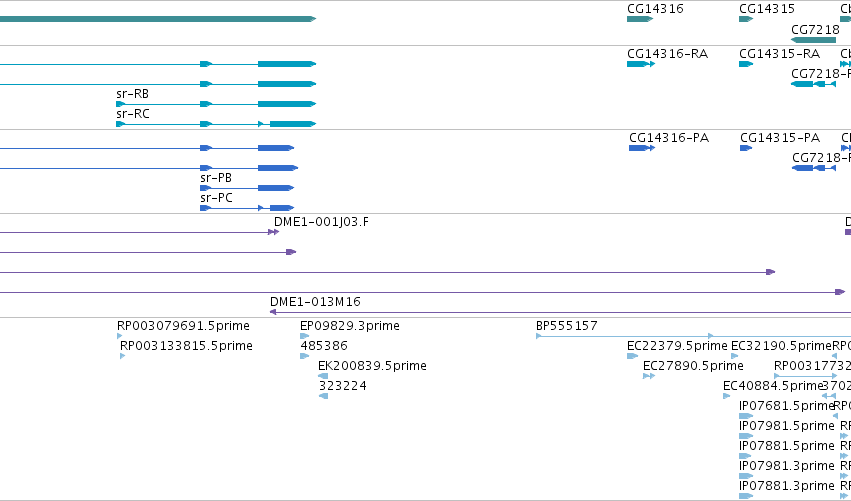Click the BP555157 EST feature line

click(x=624, y=336)
